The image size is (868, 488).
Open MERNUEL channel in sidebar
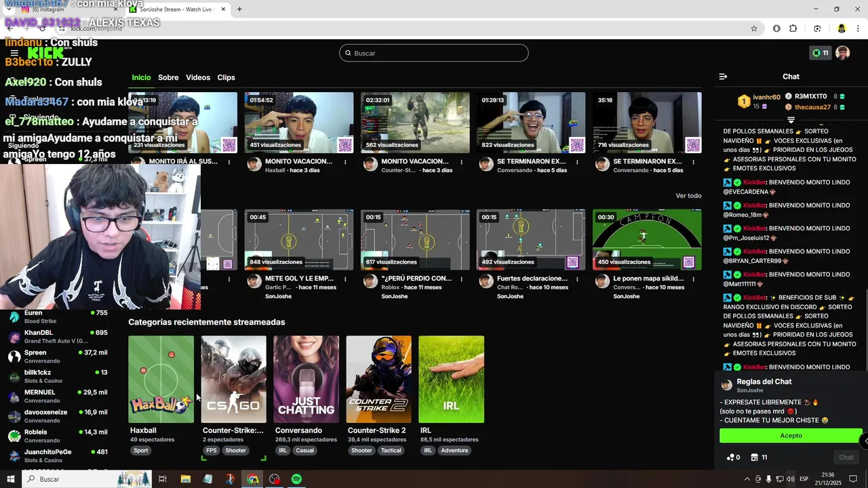click(58, 396)
